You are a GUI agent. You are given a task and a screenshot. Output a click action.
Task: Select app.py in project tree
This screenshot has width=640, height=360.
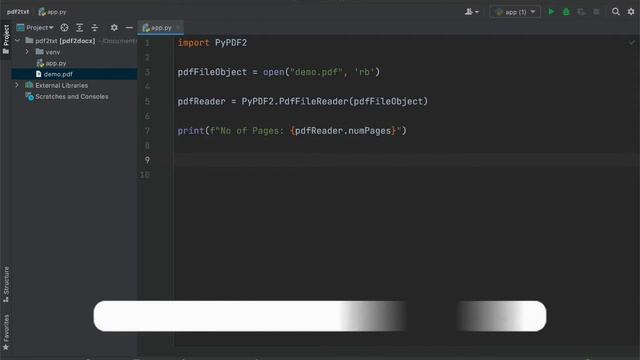click(51, 63)
